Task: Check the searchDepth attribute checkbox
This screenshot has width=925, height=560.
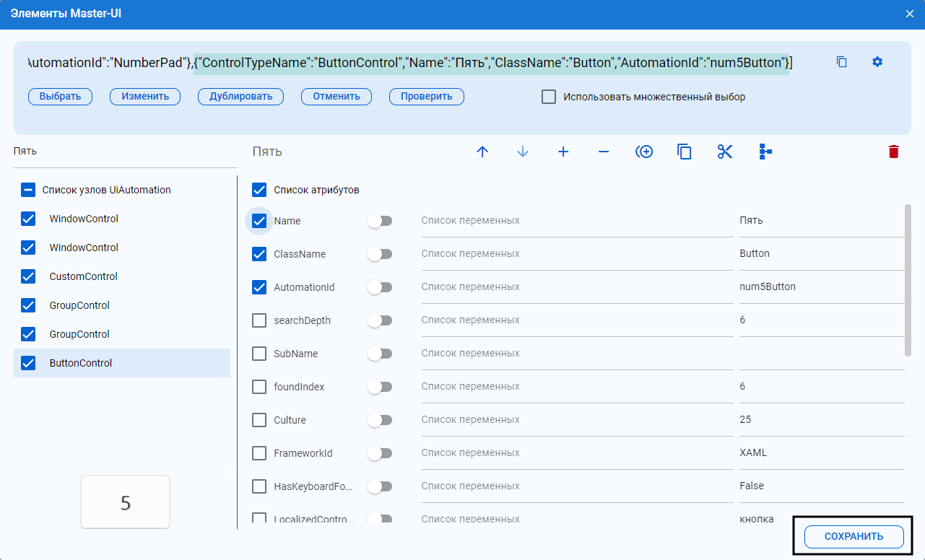Action: pos(259,320)
